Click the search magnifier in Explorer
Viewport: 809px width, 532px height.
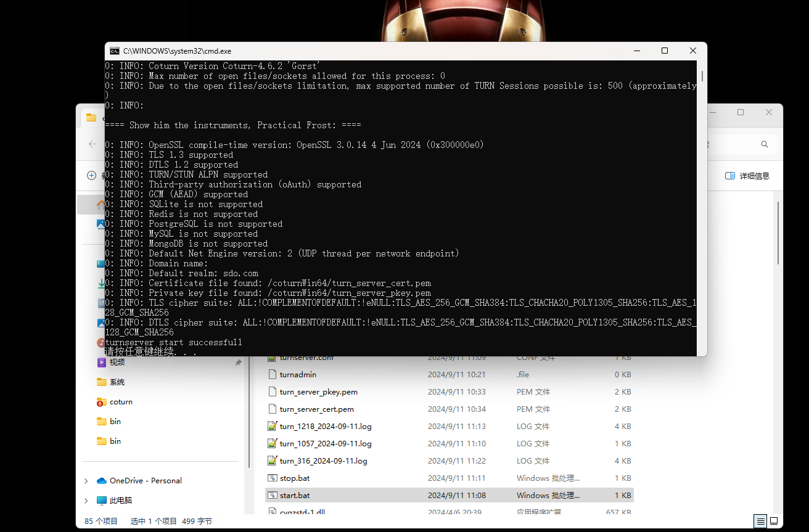point(765,144)
